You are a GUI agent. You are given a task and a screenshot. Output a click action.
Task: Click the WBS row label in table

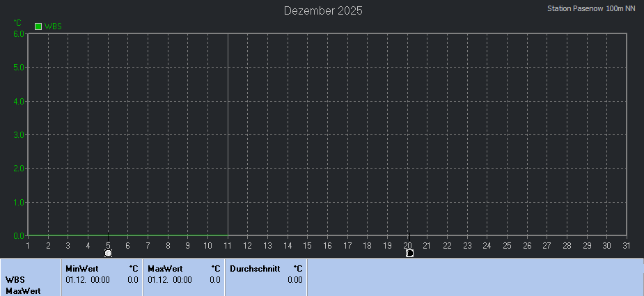15,280
